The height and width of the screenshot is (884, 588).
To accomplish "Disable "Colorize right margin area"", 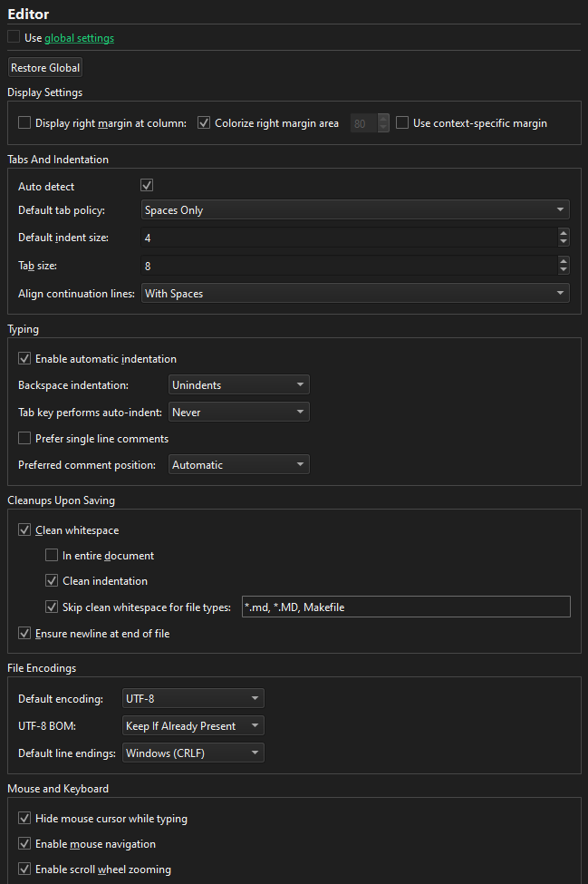I will click(x=204, y=122).
